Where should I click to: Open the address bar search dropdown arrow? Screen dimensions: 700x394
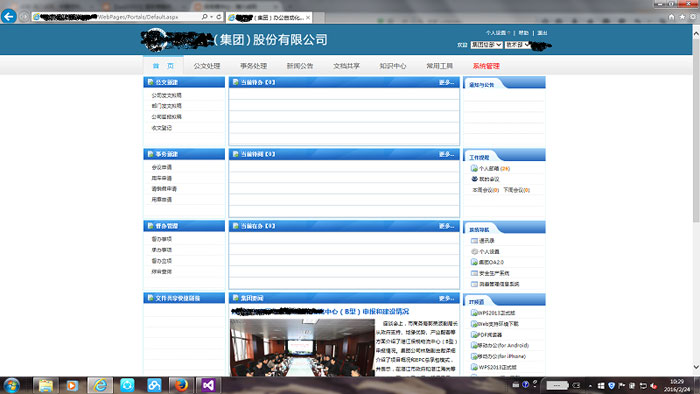[x=212, y=17]
